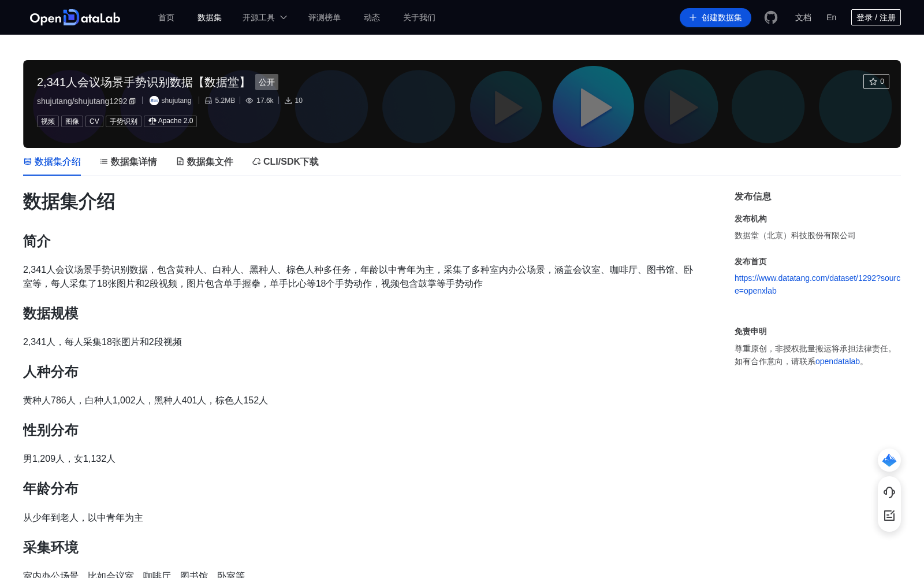This screenshot has width=924, height=578.
Task: Select the 数据集介绍 tab
Action: [x=52, y=162]
